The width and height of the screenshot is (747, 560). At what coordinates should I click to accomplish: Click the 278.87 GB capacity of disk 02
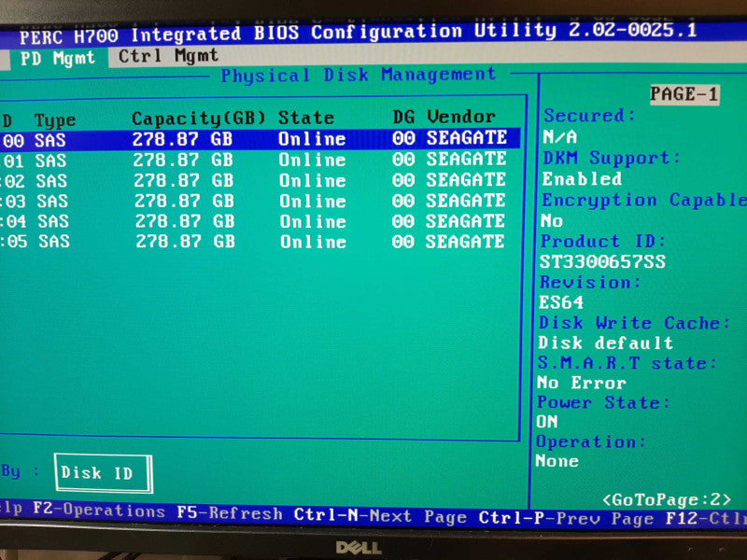coord(184,180)
